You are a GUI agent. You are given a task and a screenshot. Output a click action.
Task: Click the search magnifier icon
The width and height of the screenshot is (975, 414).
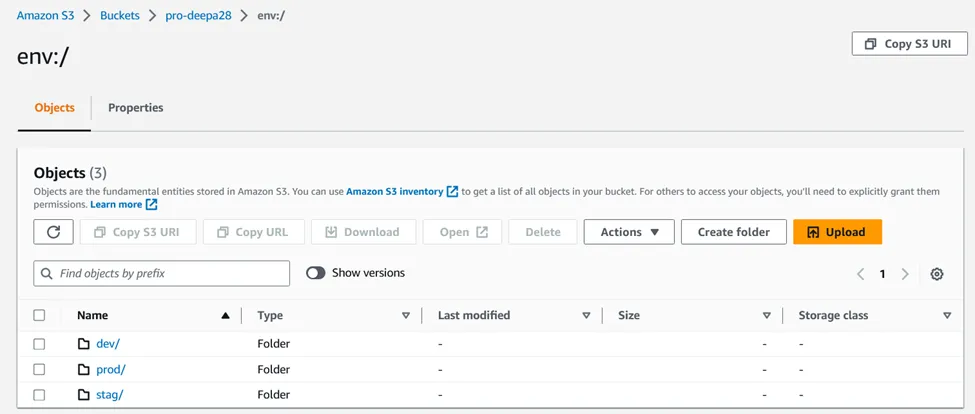click(x=47, y=274)
